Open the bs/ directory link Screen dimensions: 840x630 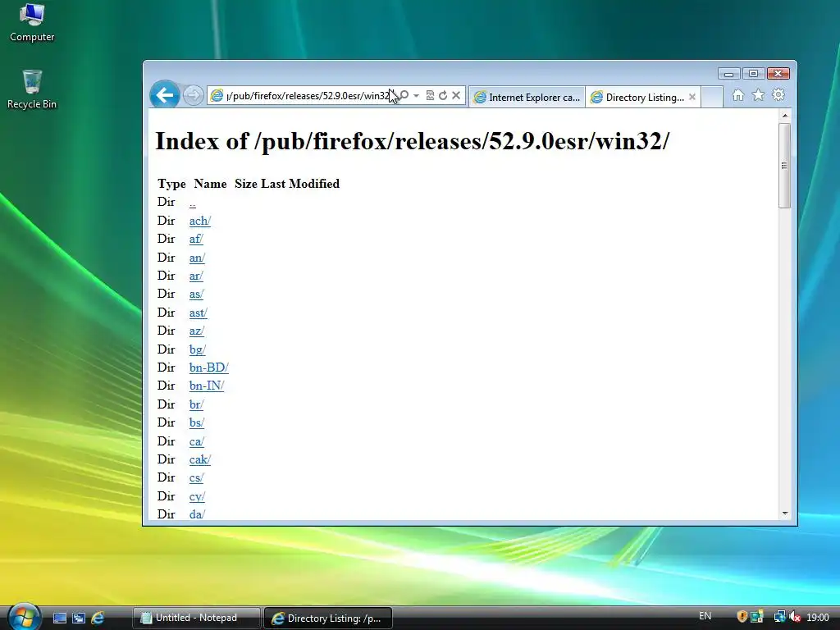(x=197, y=422)
